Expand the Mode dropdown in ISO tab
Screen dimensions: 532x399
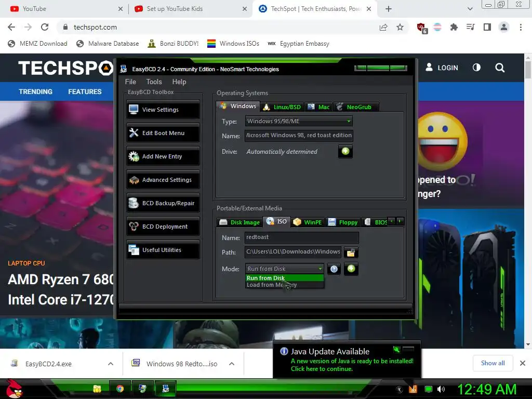pos(284,269)
